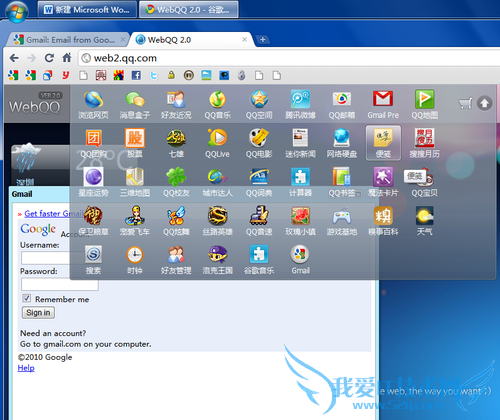Launch the 星座运势 horoscope app

click(x=94, y=182)
